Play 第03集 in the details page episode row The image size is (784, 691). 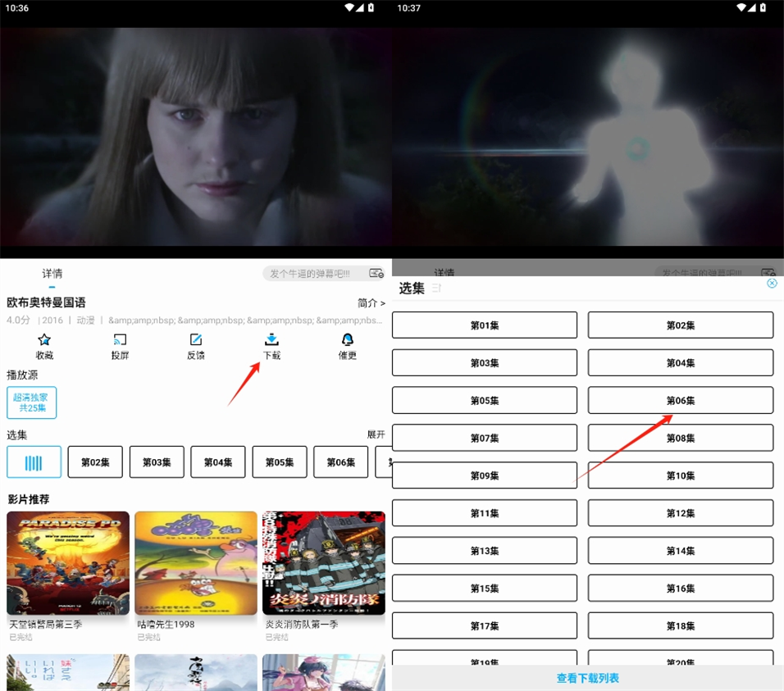157,462
